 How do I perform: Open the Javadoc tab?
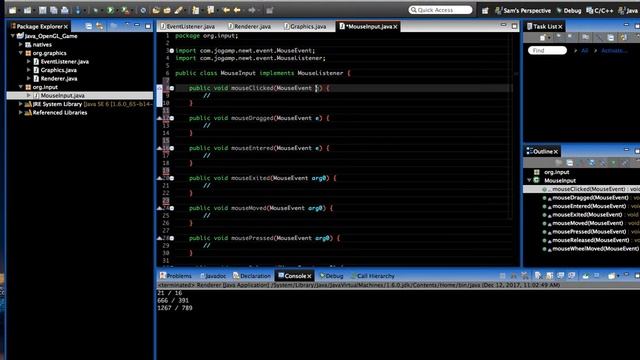(x=212, y=276)
